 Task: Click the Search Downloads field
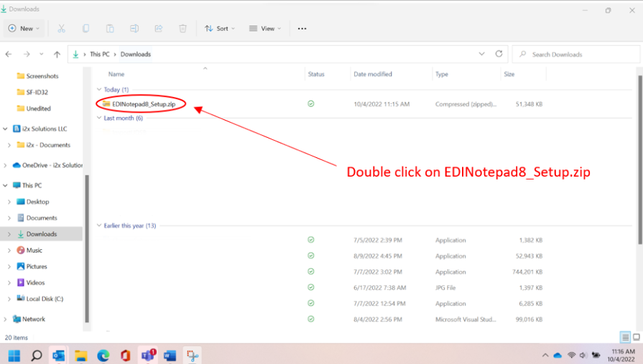[575, 54]
